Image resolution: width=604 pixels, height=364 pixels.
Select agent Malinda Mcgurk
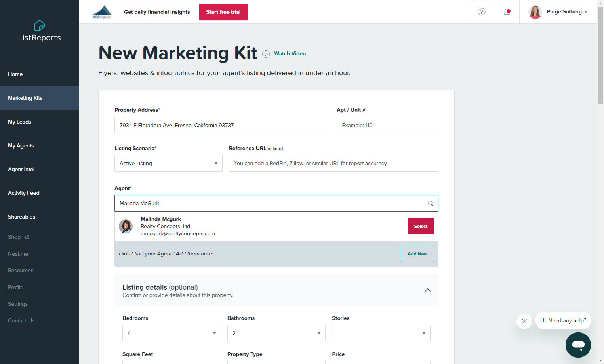point(421,226)
